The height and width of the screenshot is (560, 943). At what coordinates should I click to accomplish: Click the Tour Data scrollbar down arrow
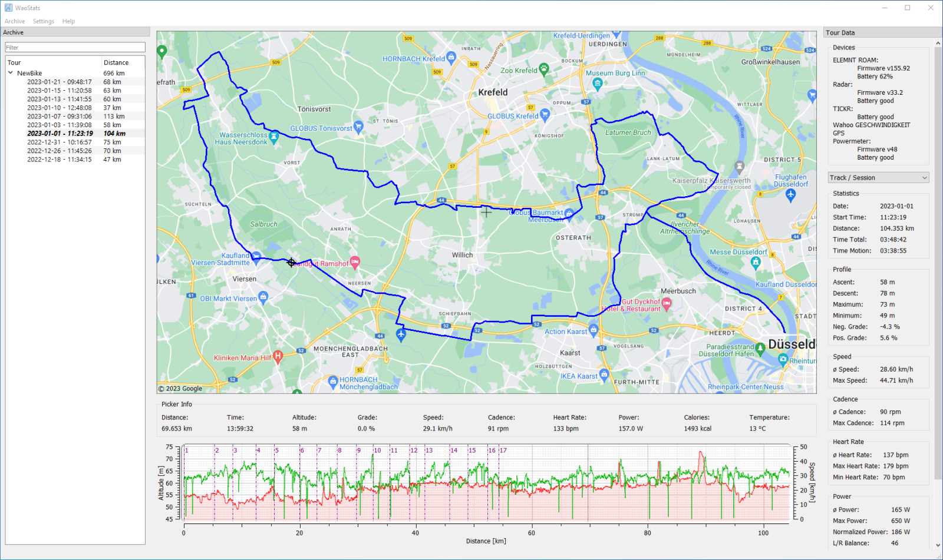click(938, 546)
